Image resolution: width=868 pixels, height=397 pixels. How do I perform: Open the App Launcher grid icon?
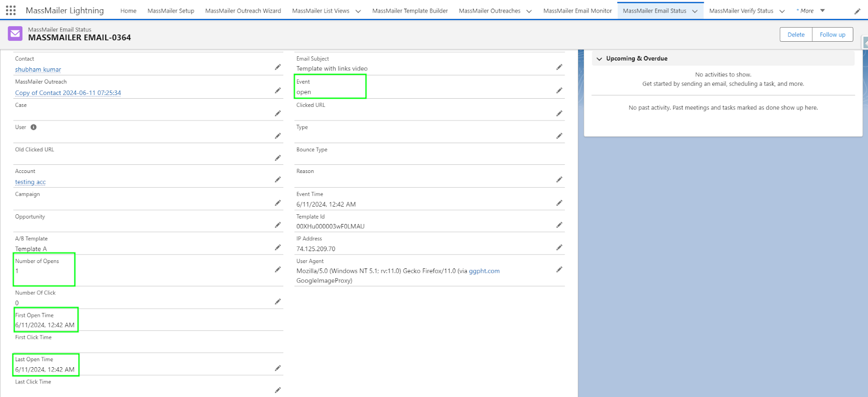tap(11, 10)
